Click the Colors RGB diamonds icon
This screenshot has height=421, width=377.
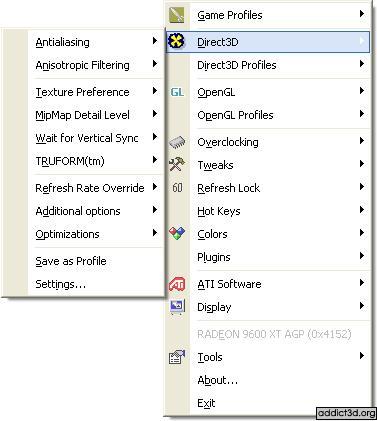(177, 233)
